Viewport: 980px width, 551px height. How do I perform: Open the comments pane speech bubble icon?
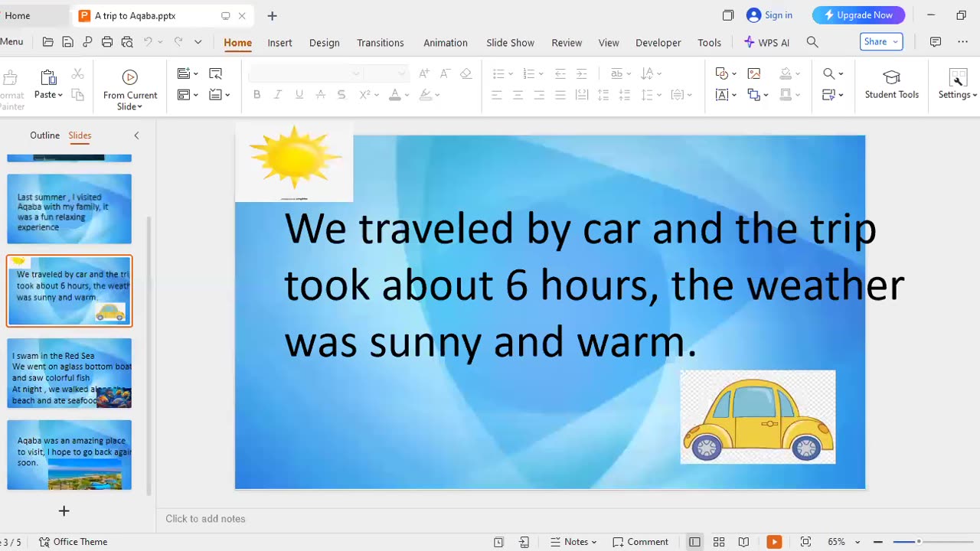coord(936,42)
